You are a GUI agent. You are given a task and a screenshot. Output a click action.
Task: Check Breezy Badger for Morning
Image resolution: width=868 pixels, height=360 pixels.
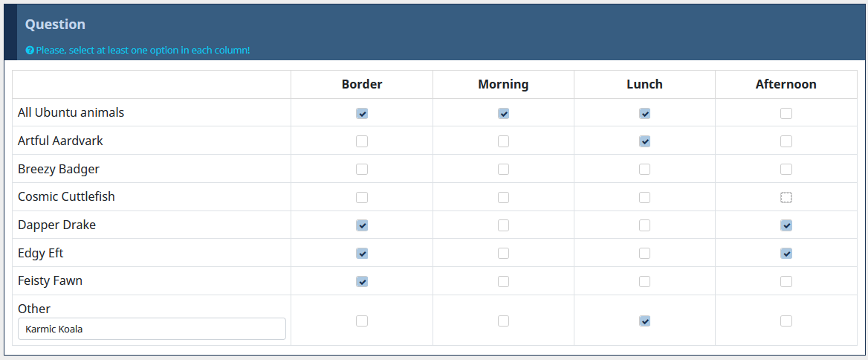coord(503,170)
